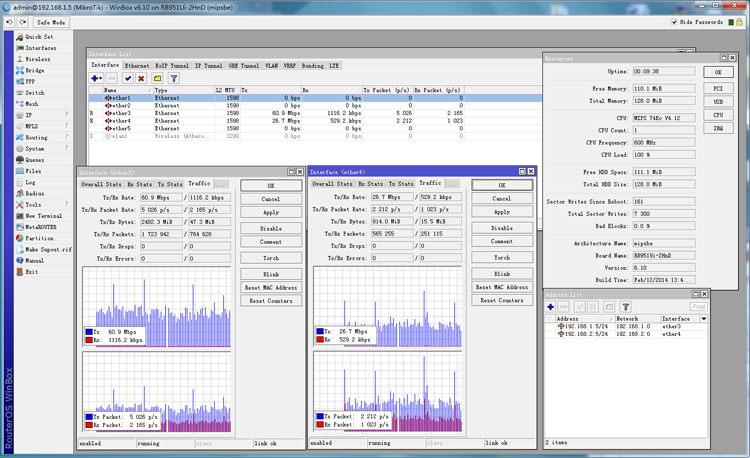Expand the Tools submenu in sidebar

pos(34,204)
